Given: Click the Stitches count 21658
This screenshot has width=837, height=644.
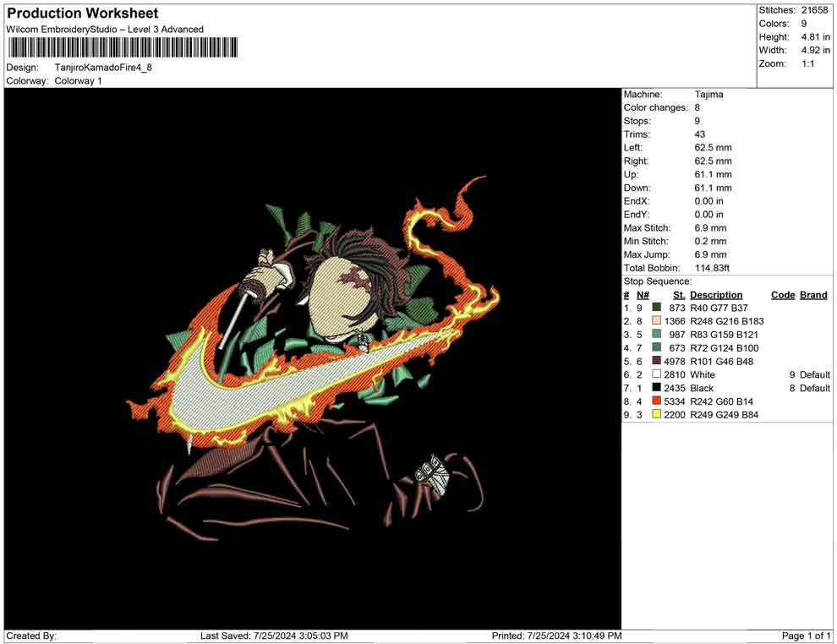Looking at the screenshot, I should click(814, 10).
